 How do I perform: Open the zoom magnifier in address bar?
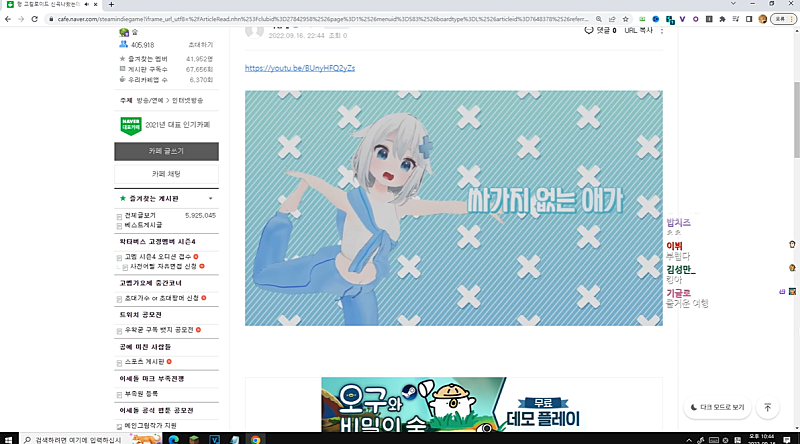599,19
